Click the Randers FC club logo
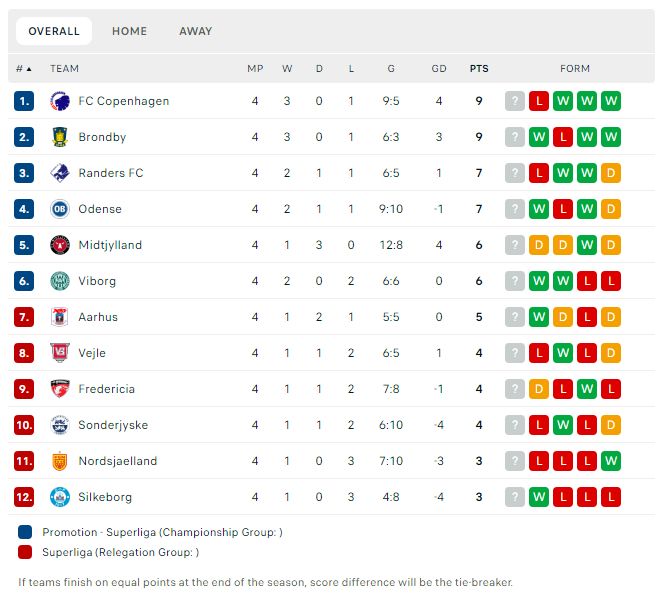Image resolution: width=662 pixels, height=596 pixels. (60, 173)
